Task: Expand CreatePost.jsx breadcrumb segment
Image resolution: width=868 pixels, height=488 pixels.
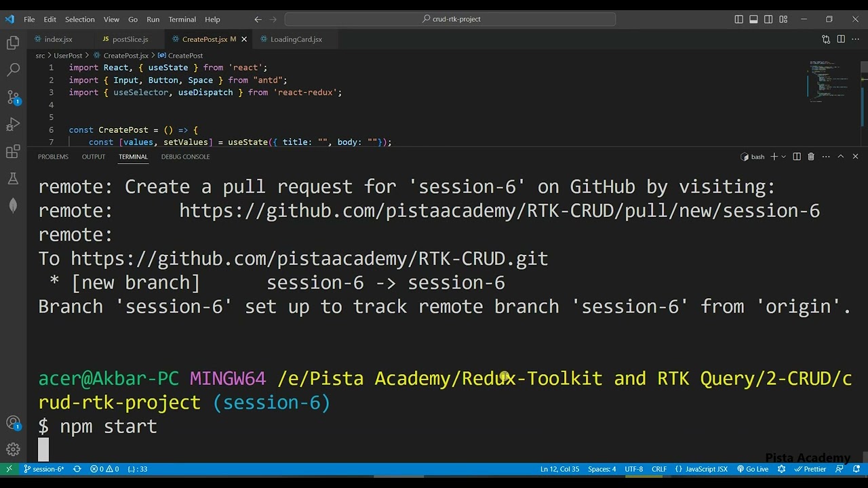Action: (121, 56)
